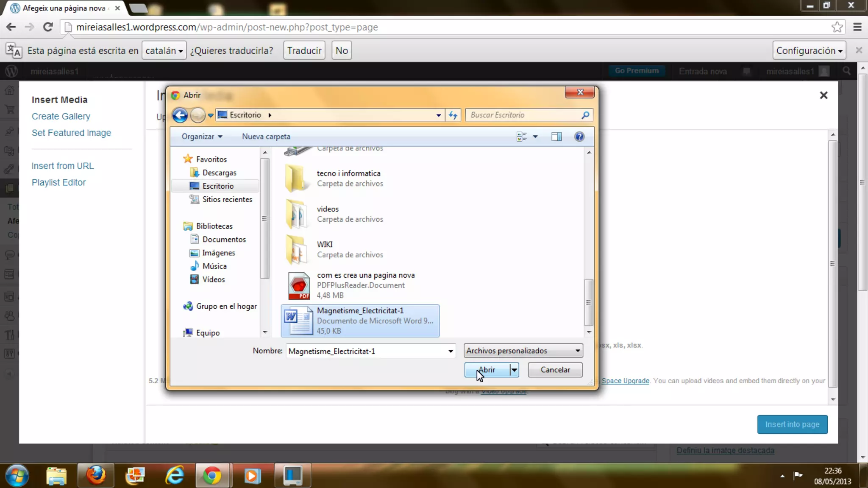
Task: Click the change view icon
Action: pyautogui.click(x=522, y=137)
